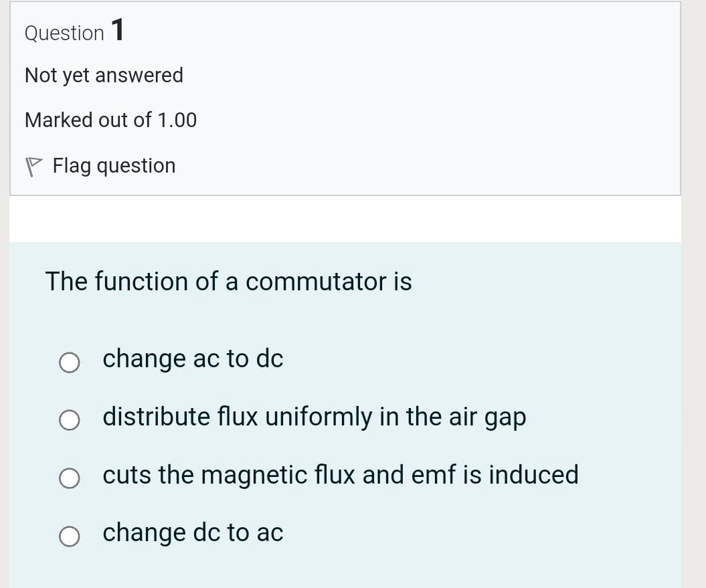Click the 'Not yet answered' status text
This screenshot has height=588, width=706.
click(104, 76)
